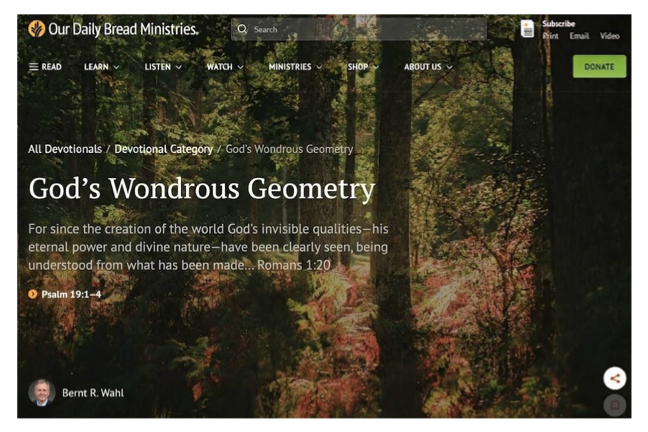Click the Video subscribe link

click(610, 36)
